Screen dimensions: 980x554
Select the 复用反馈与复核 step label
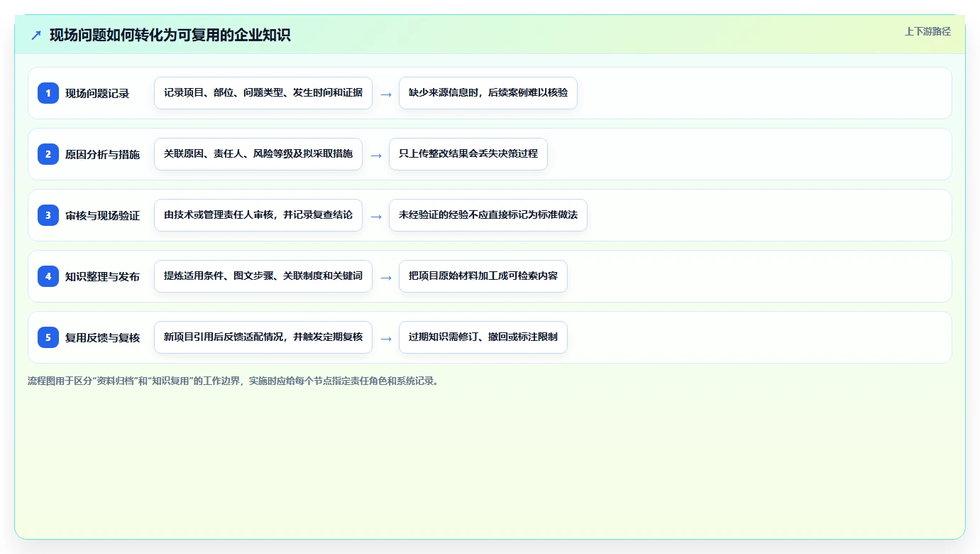[x=102, y=337]
